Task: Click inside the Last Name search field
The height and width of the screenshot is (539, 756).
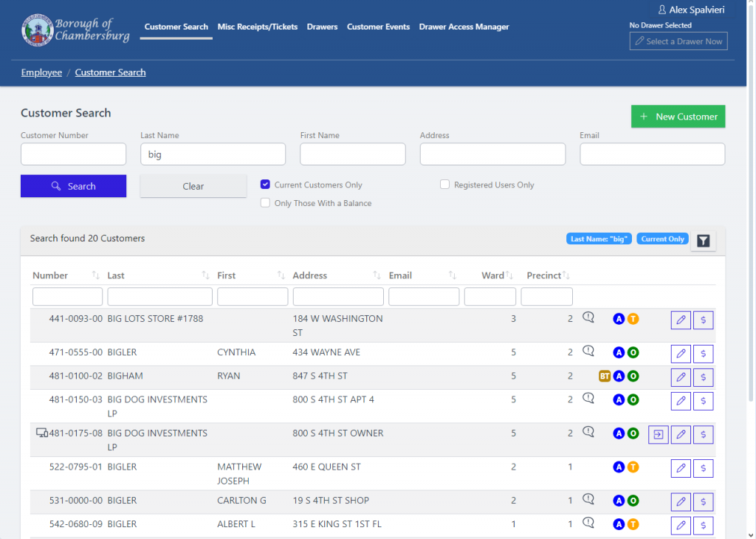Action: [x=213, y=154]
